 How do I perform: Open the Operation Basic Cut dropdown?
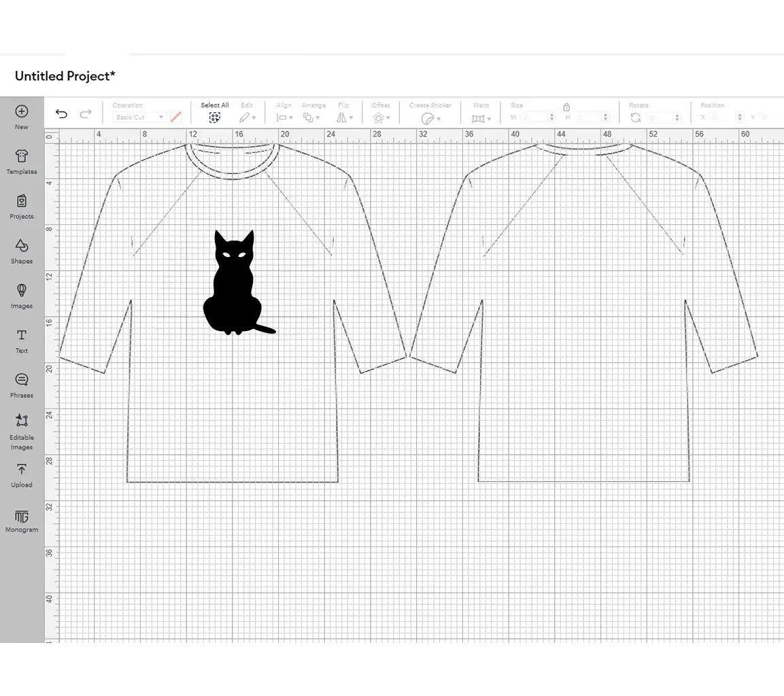click(x=139, y=117)
